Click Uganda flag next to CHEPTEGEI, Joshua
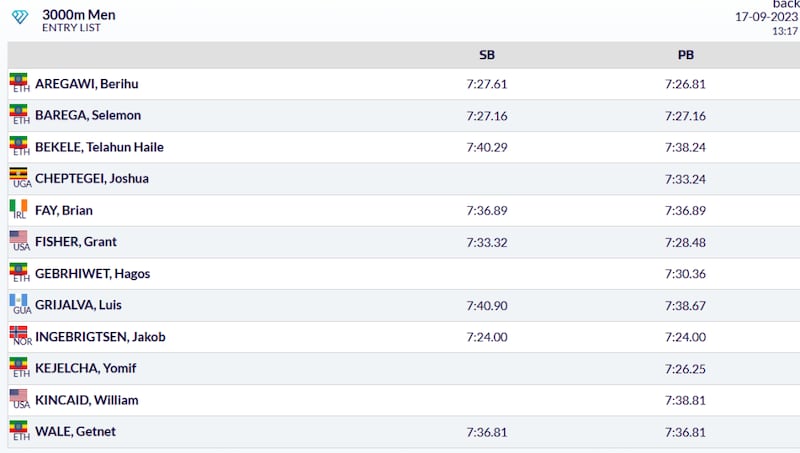Viewport: 800px width, 453px height. point(18,174)
